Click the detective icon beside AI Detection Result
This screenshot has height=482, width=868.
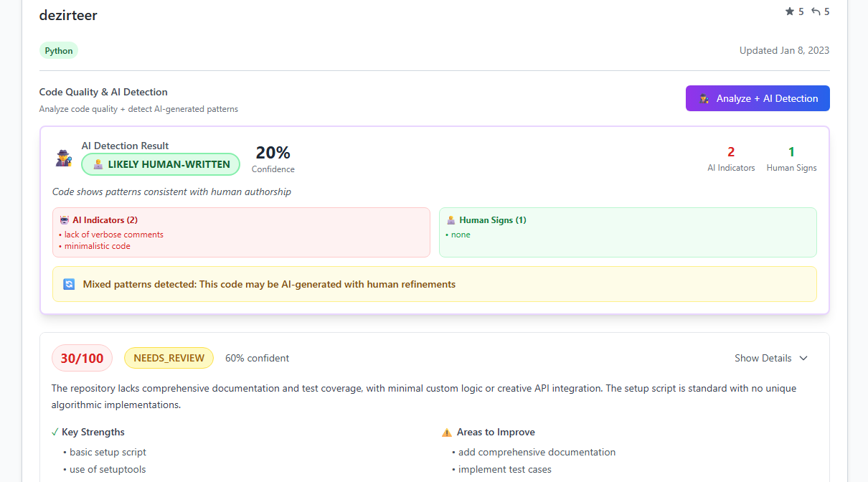[x=64, y=158]
